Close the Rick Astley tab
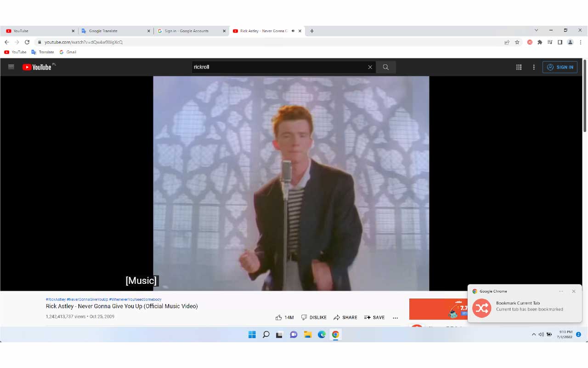Image resolution: width=588 pixels, height=368 pixels. point(300,31)
